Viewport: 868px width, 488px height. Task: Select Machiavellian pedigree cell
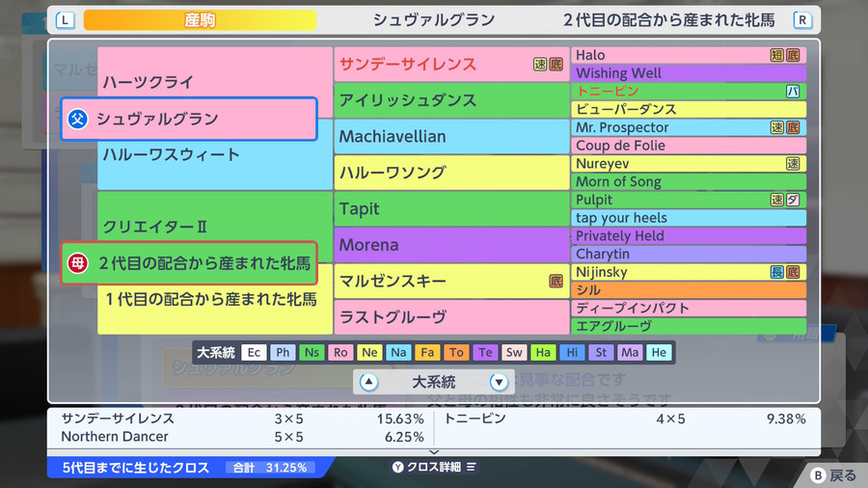[451, 136]
